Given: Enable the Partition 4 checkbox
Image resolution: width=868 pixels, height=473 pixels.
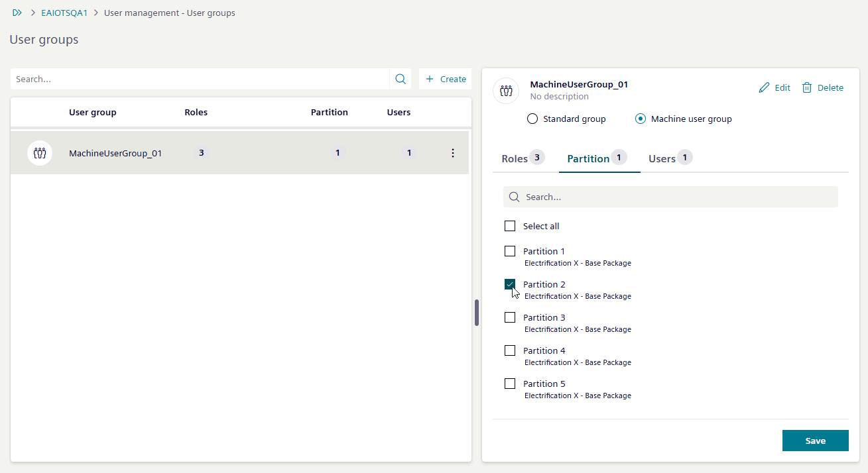Looking at the screenshot, I should [510, 350].
